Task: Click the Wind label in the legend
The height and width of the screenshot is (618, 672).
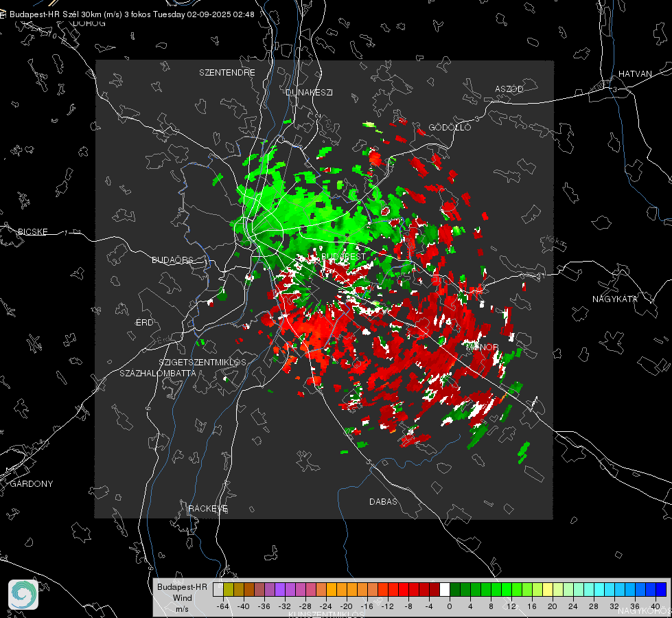Action: (x=182, y=597)
